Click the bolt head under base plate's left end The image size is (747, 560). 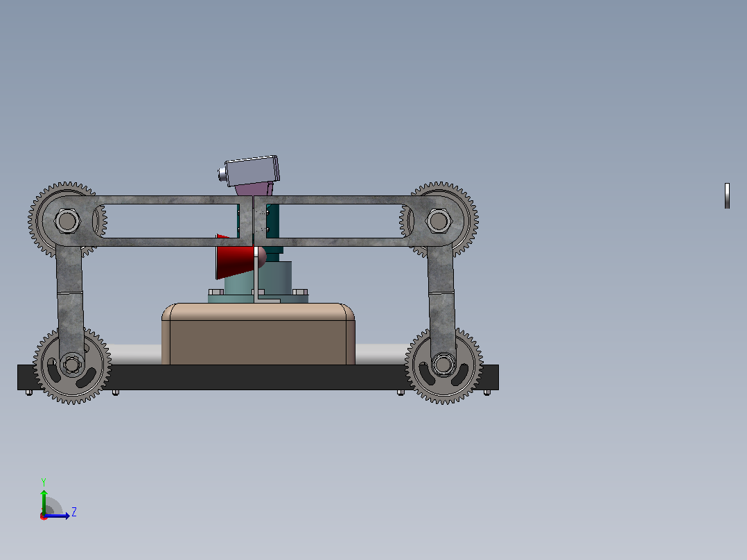pyautogui.click(x=29, y=393)
